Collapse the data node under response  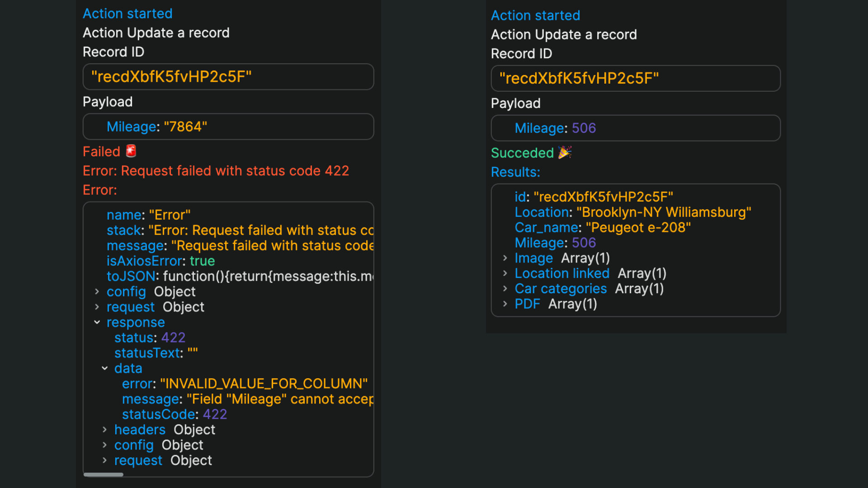tap(104, 369)
